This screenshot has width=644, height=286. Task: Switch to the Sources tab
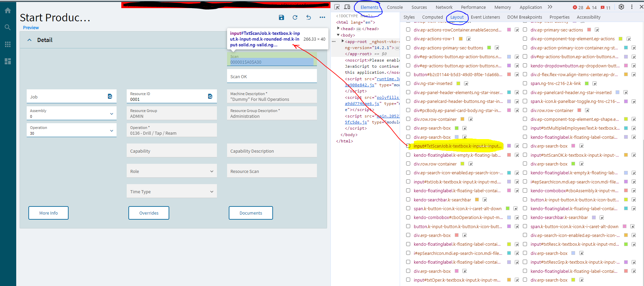[x=419, y=7]
